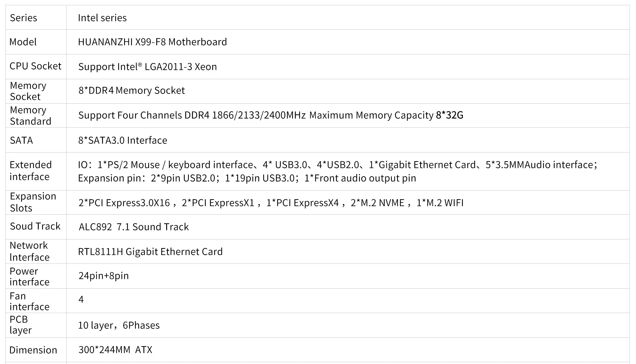
Task: Click the "8*SATA3.0 Interface" text
Action: pyautogui.click(x=123, y=140)
